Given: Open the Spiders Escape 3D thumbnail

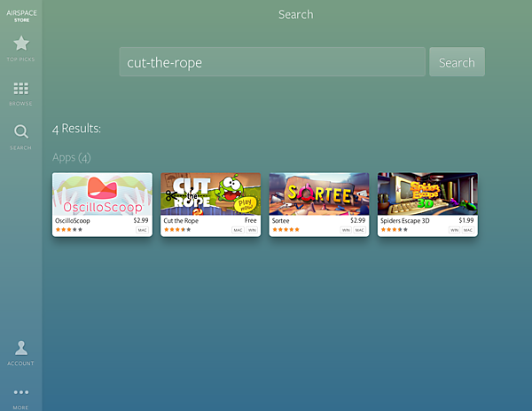Looking at the screenshot, I should 427,194.
